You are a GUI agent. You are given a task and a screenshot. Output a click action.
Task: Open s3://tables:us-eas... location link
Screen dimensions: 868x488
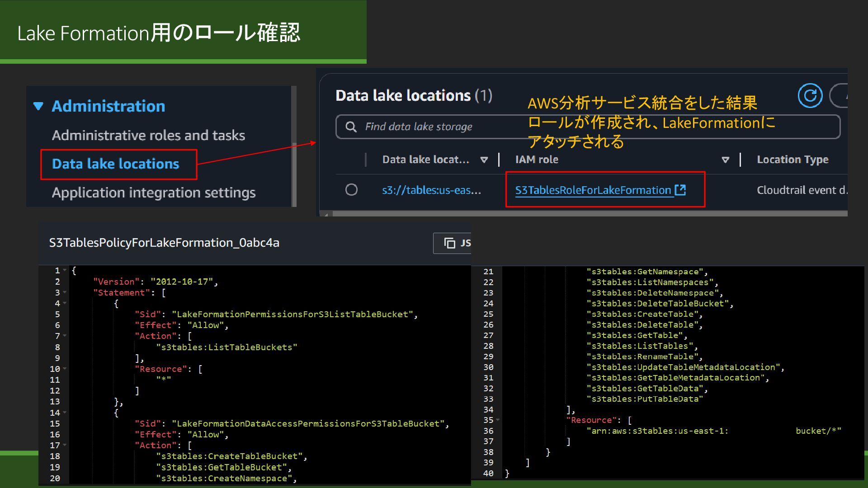click(431, 190)
